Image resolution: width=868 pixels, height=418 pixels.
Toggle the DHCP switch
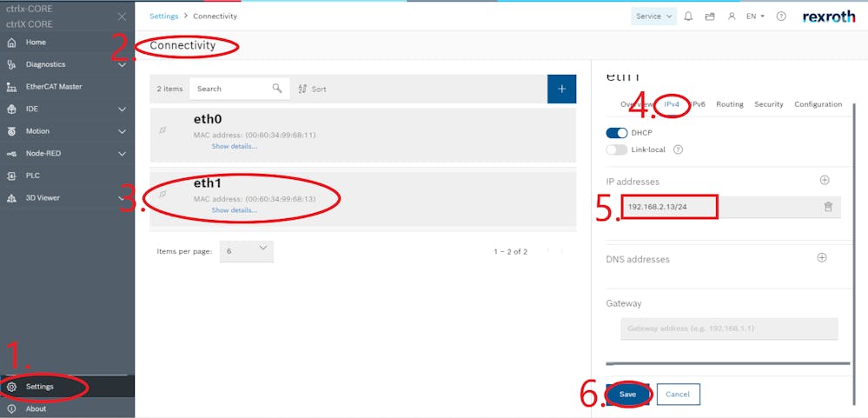(617, 133)
